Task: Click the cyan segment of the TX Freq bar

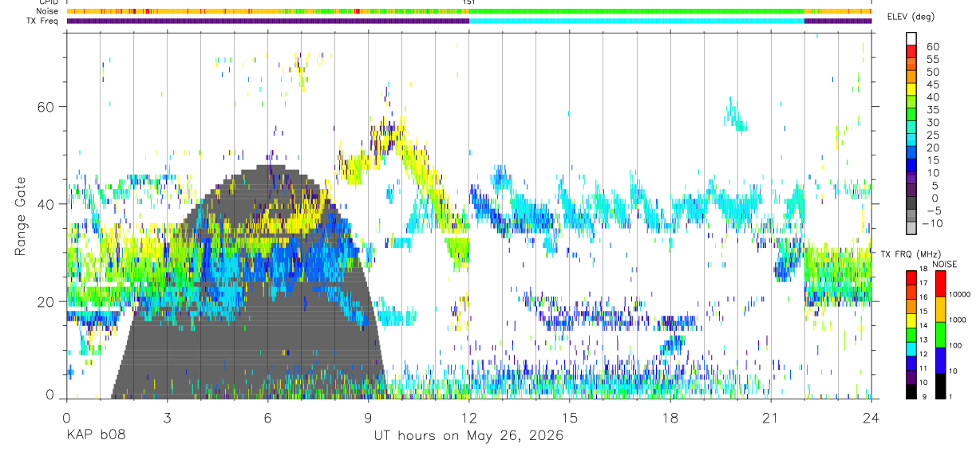Action: pos(636,21)
